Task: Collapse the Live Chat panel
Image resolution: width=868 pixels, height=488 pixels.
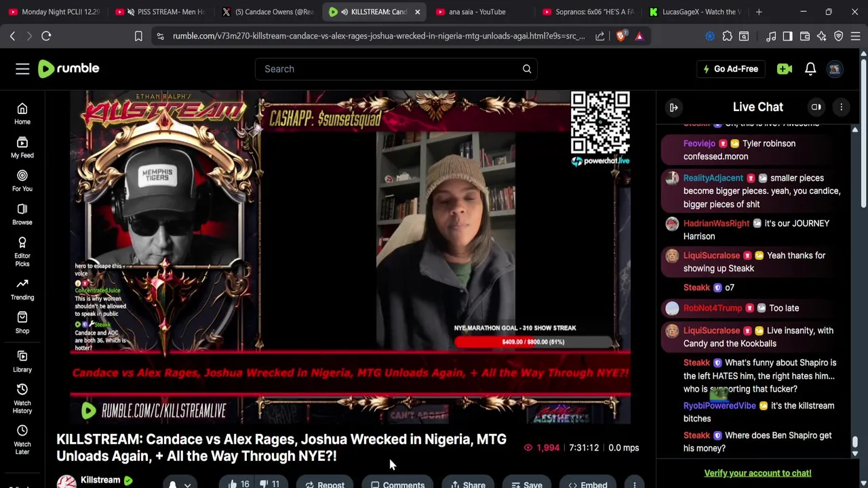Action: tap(673, 107)
